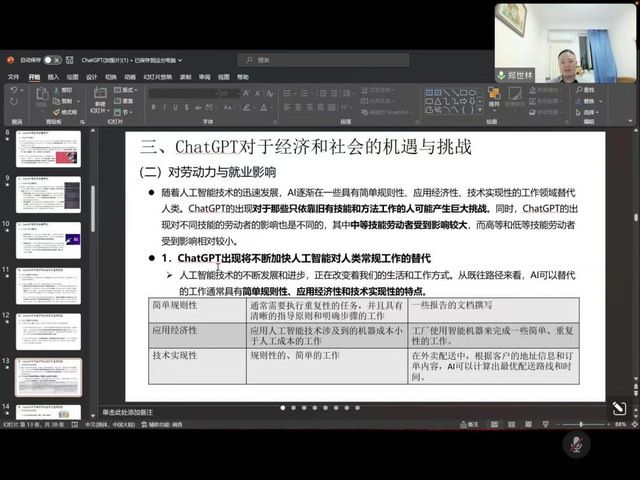
Task: Click the Save disk icon in the title bar
Action: click(70, 60)
